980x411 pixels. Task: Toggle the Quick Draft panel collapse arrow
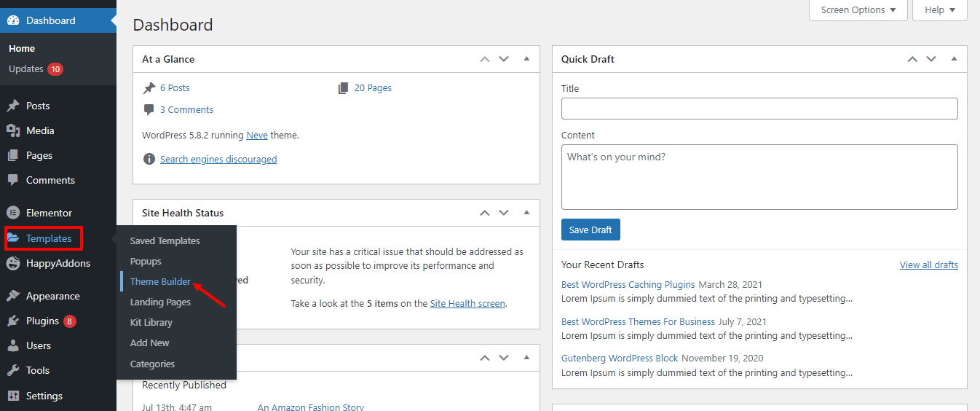[954, 59]
